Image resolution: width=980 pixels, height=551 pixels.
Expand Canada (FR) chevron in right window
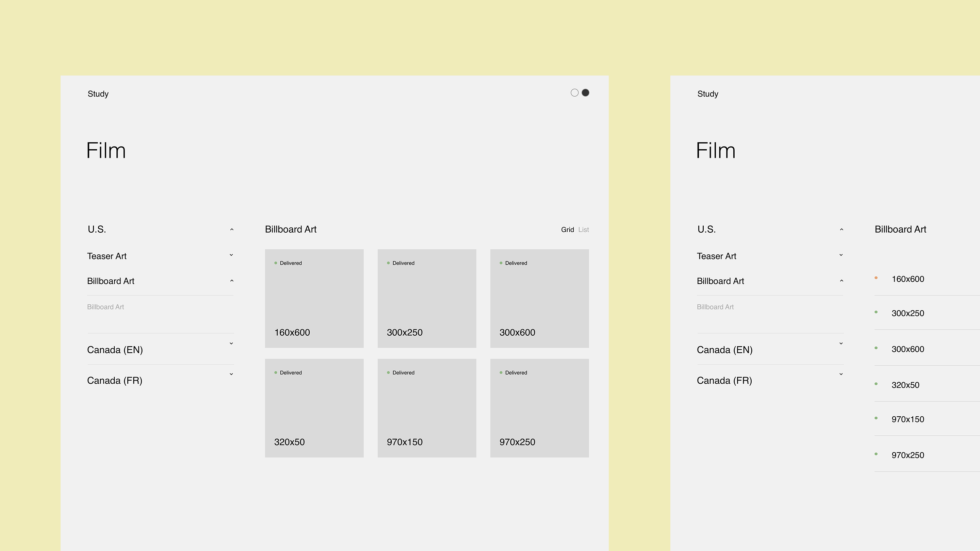[x=841, y=374]
